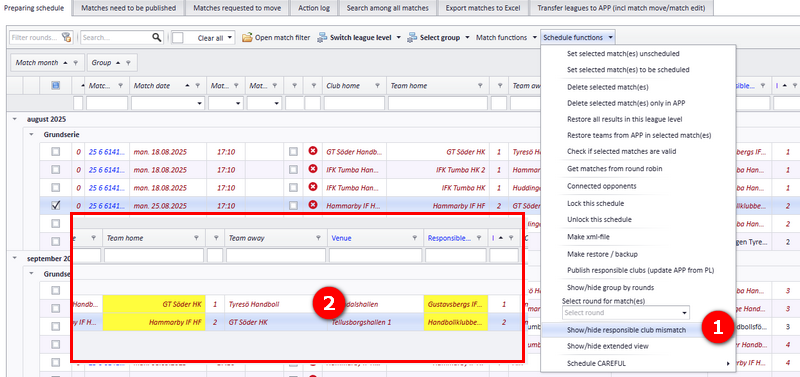Image resolution: width=800 pixels, height=377 pixels.
Task: Expand the Schedule CAREFUL submenu
Action: pyautogui.click(x=638, y=363)
